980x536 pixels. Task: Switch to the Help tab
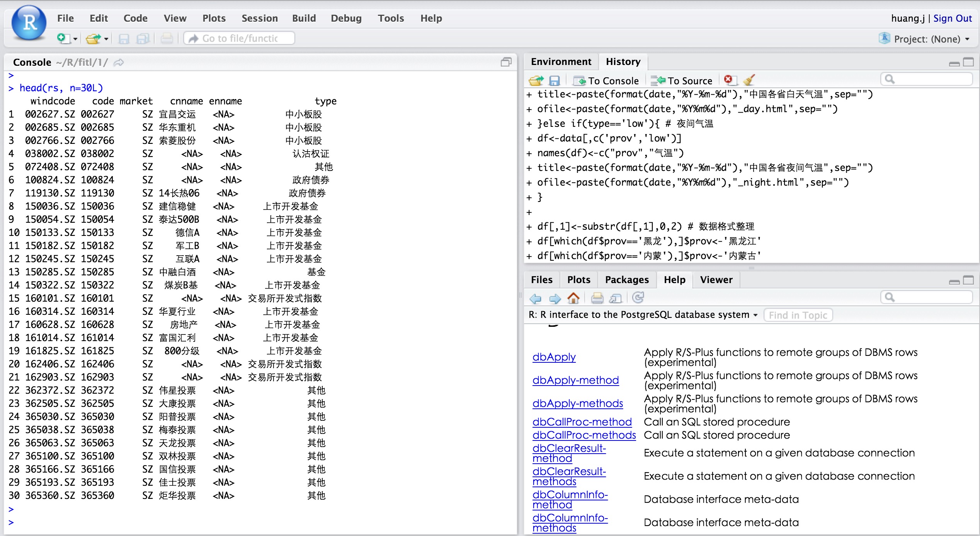[674, 280]
